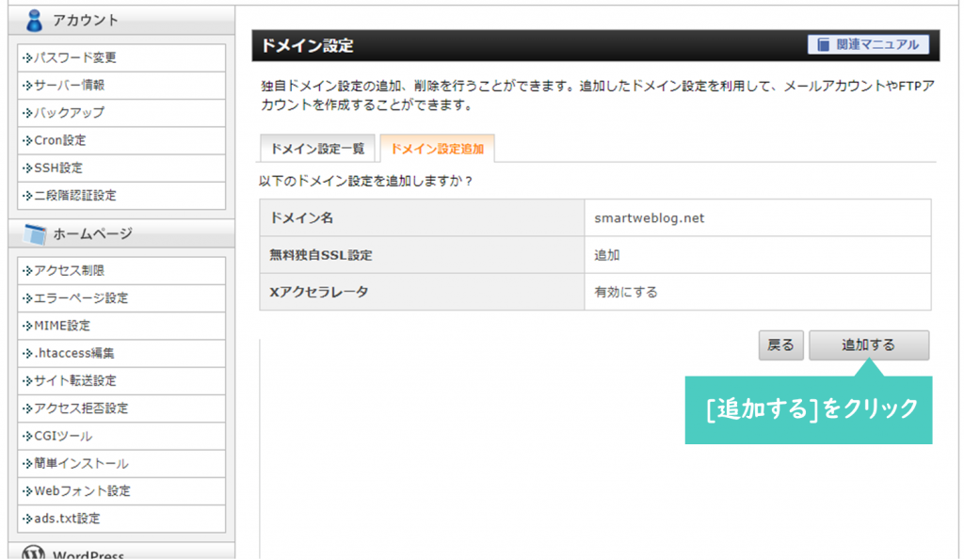
Task: Click arrow icon beside サーバー情報
Action: (x=27, y=86)
